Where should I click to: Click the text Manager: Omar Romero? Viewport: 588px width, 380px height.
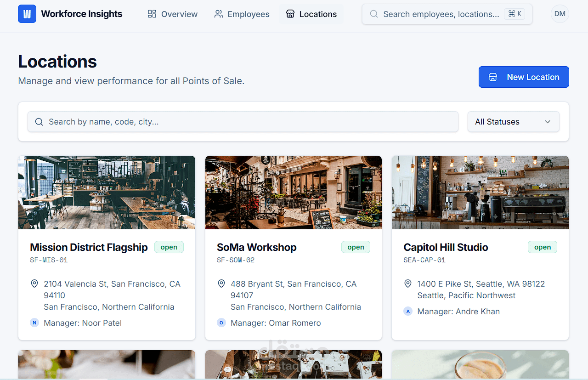(276, 323)
